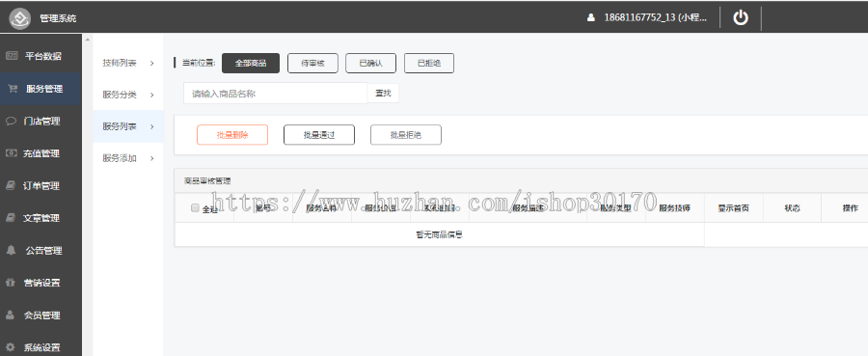The width and height of the screenshot is (868, 356).
Task: Click 服务管理 shopping cart icon
Action: click(13, 89)
